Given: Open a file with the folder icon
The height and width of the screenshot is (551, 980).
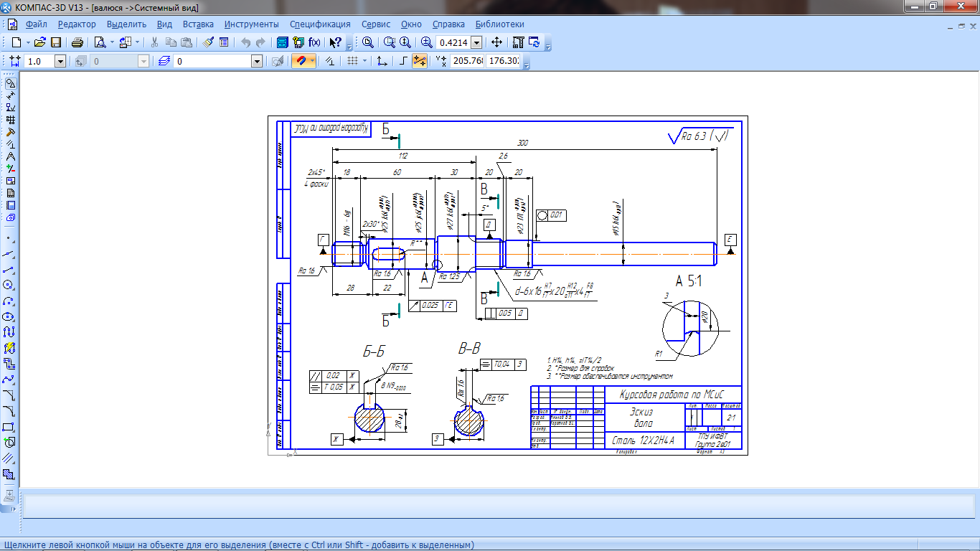Looking at the screenshot, I should point(40,42).
